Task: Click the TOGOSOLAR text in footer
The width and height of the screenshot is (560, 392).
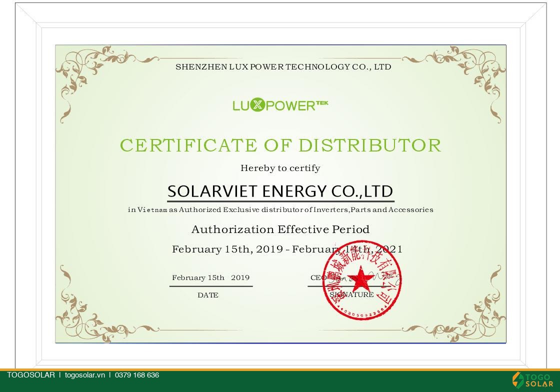Action: click(x=31, y=375)
